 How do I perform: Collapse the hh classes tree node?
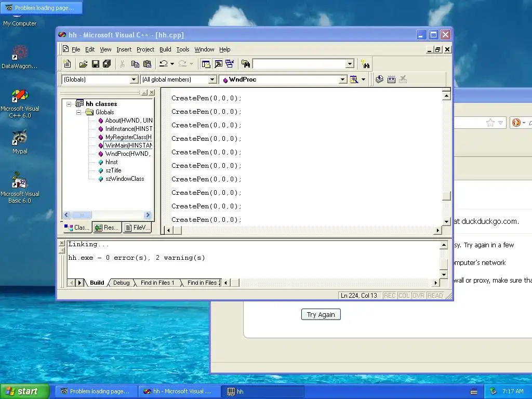[69, 104]
